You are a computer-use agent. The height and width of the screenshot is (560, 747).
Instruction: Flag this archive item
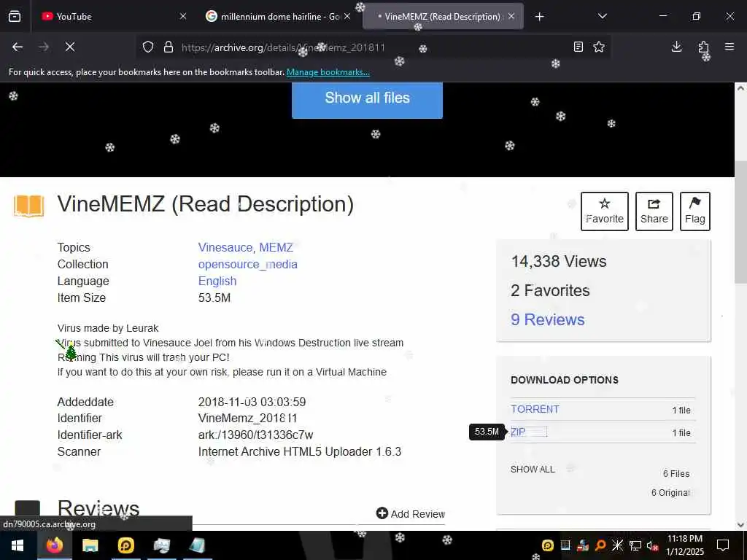point(695,211)
